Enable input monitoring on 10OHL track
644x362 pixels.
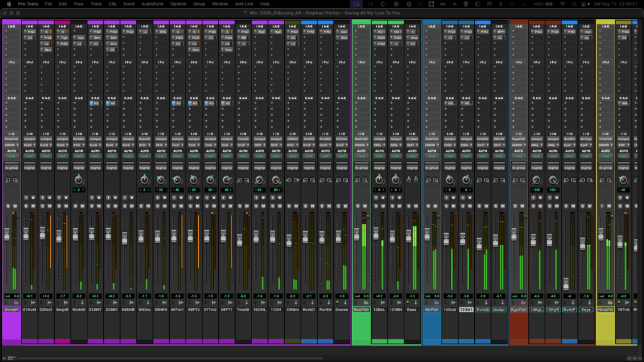[257, 198]
